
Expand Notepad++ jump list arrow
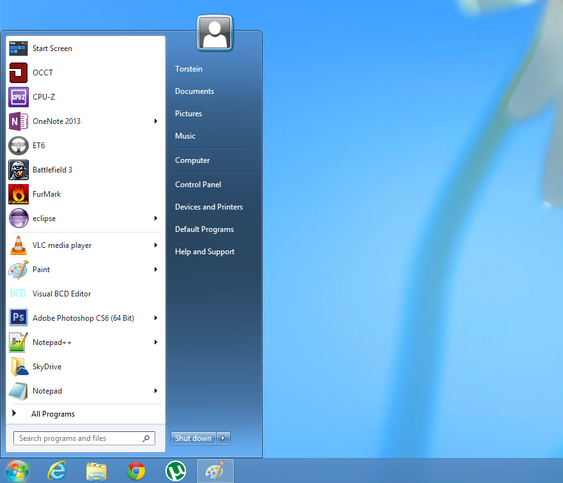pos(155,342)
